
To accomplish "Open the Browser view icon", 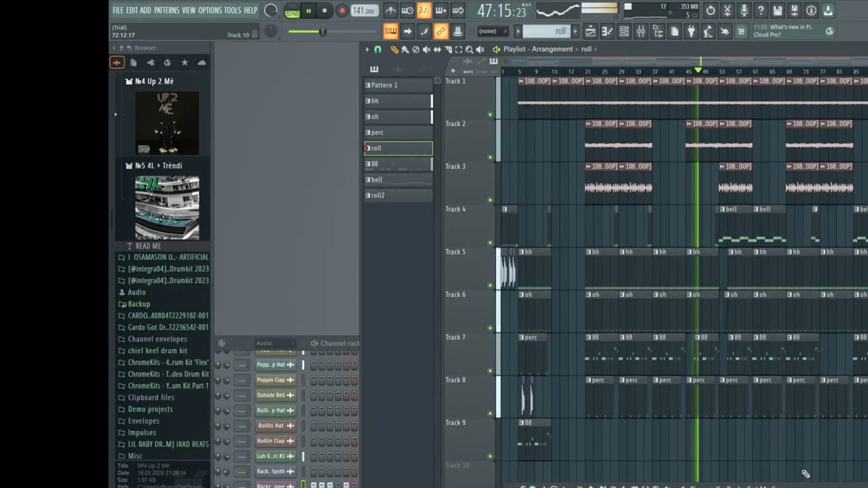I will (658, 31).
